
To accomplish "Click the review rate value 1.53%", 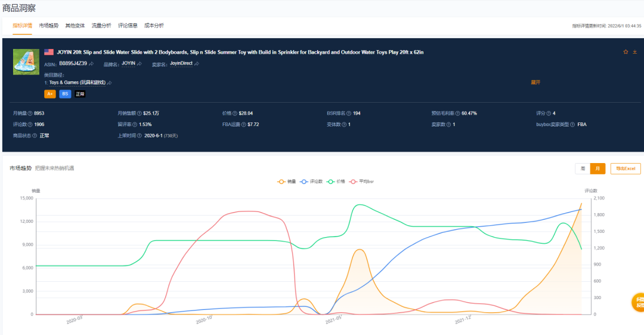I will point(145,124).
